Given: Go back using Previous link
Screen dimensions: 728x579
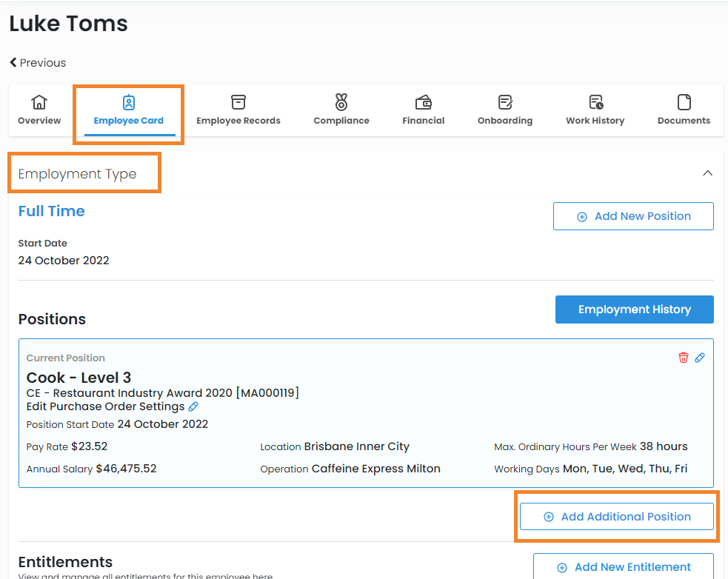Looking at the screenshot, I should 38,63.
